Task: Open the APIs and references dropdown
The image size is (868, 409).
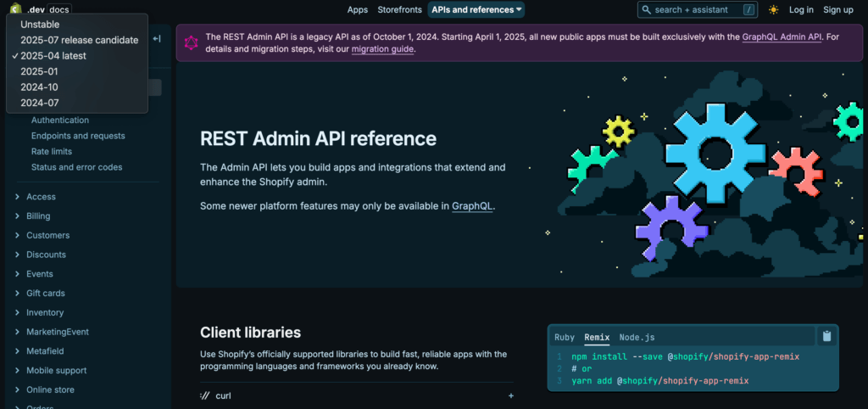Action: 476,9
